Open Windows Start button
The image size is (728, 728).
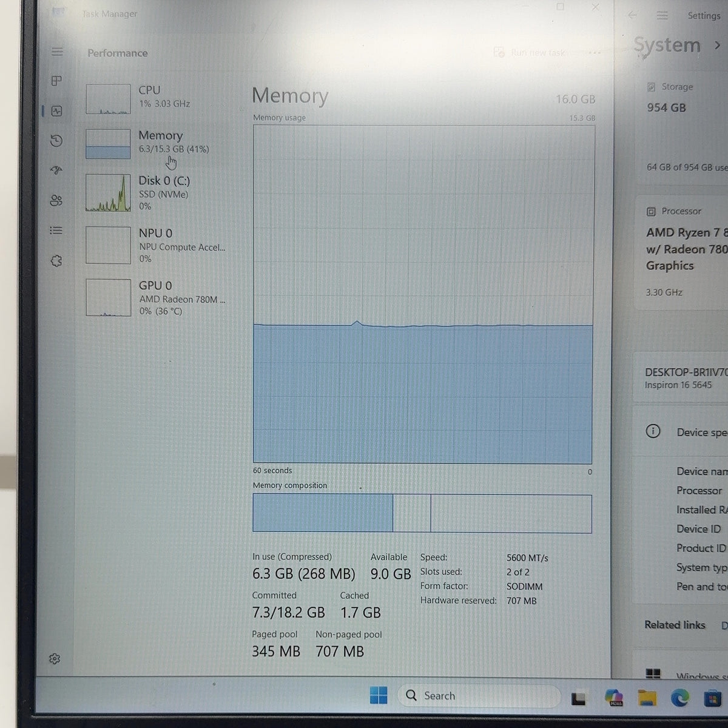coord(379,695)
